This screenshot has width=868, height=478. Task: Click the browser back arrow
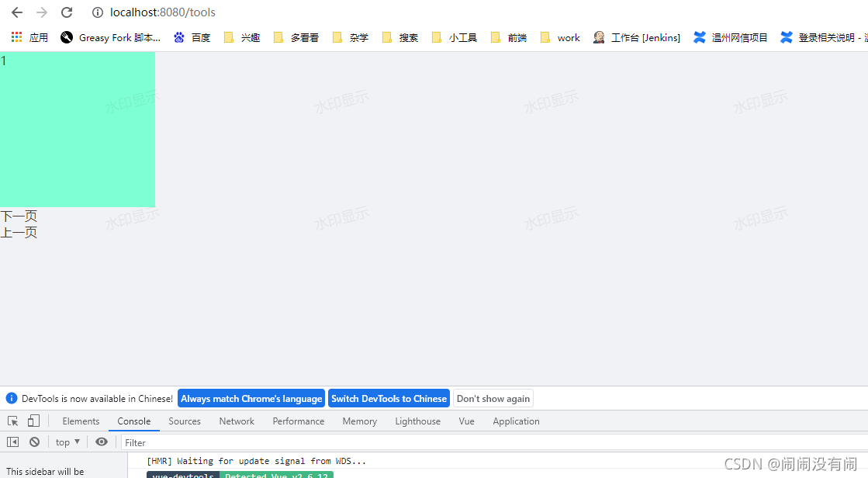[x=17, y=12]
